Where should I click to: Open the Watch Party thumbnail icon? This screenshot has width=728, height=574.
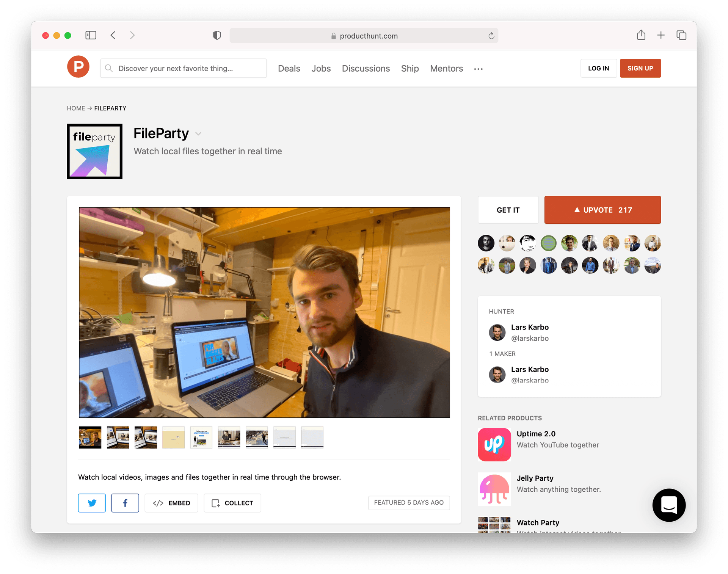point(494,525)
